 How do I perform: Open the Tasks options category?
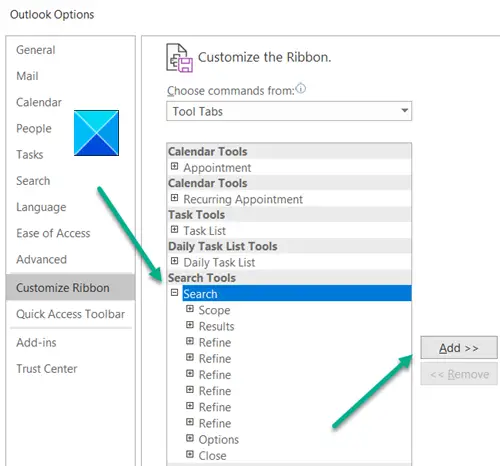tap(30, 155)
